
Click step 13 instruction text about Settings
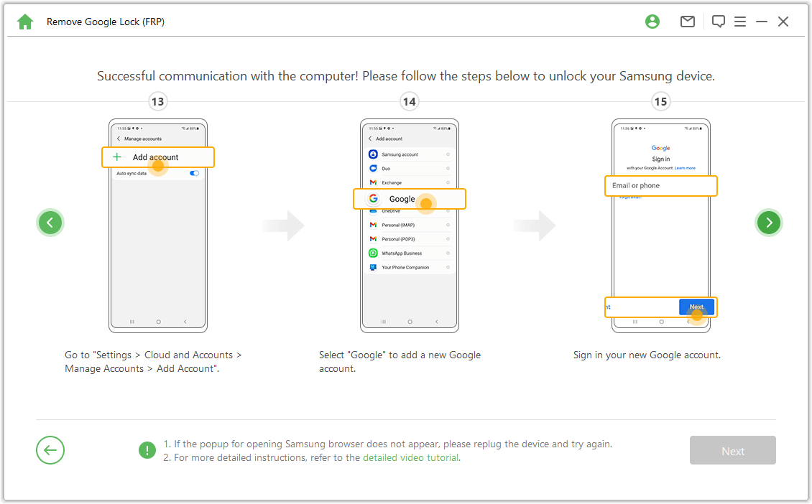(x=153, y=362)
